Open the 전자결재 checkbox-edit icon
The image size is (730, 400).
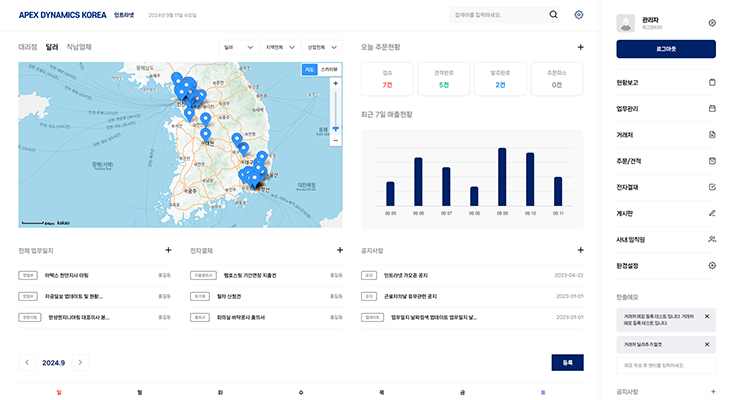coord(712,187)
